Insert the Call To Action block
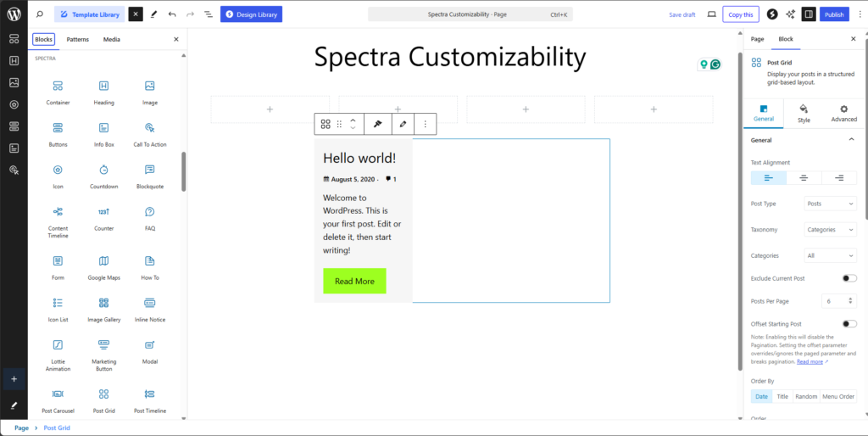This screenshot has width=868, height=436. [x=149, y=135]
